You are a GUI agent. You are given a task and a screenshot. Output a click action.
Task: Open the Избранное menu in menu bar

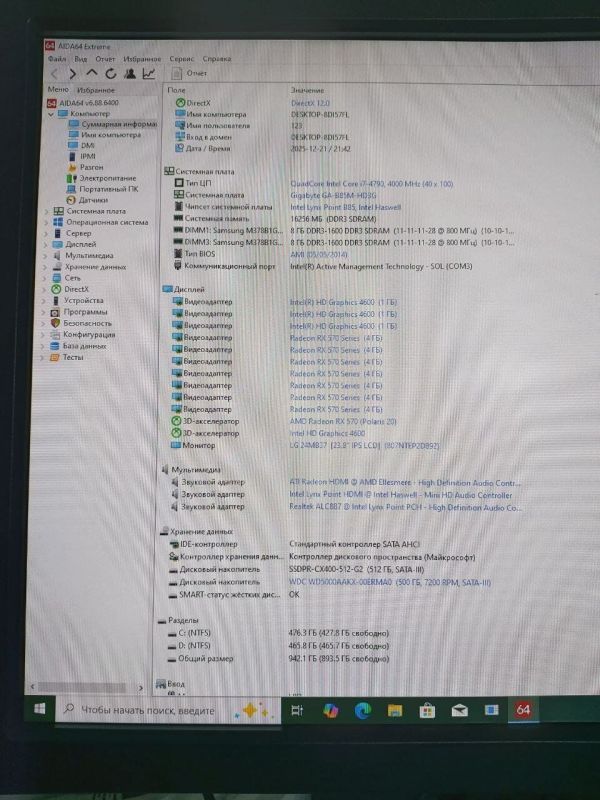click(x=144, y=59)
